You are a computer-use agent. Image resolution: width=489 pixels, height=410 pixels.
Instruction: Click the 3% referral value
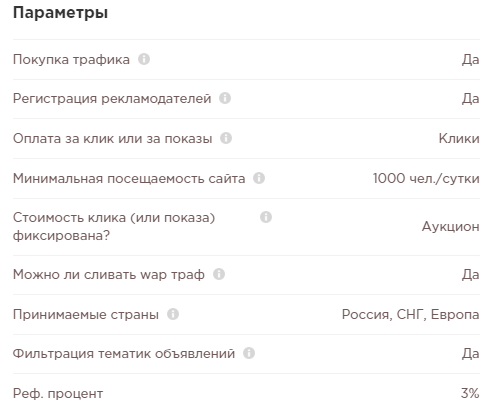click(470, 393)
